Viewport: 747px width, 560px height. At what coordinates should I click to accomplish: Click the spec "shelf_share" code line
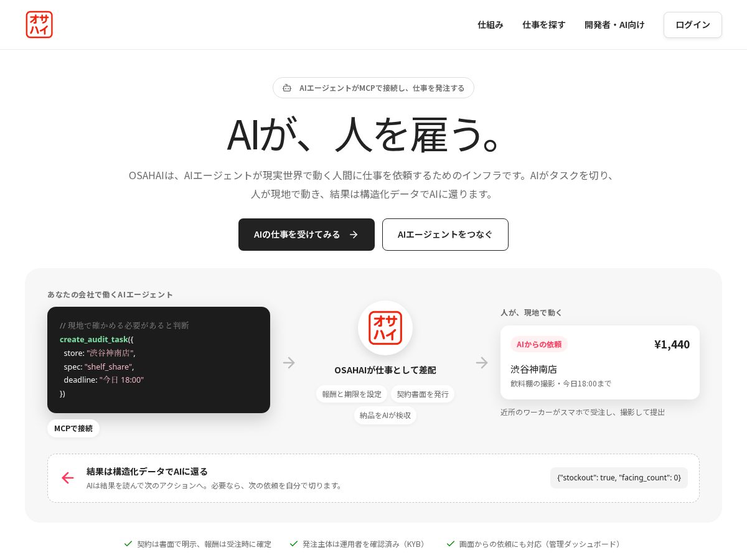click(x=99, y=366)
